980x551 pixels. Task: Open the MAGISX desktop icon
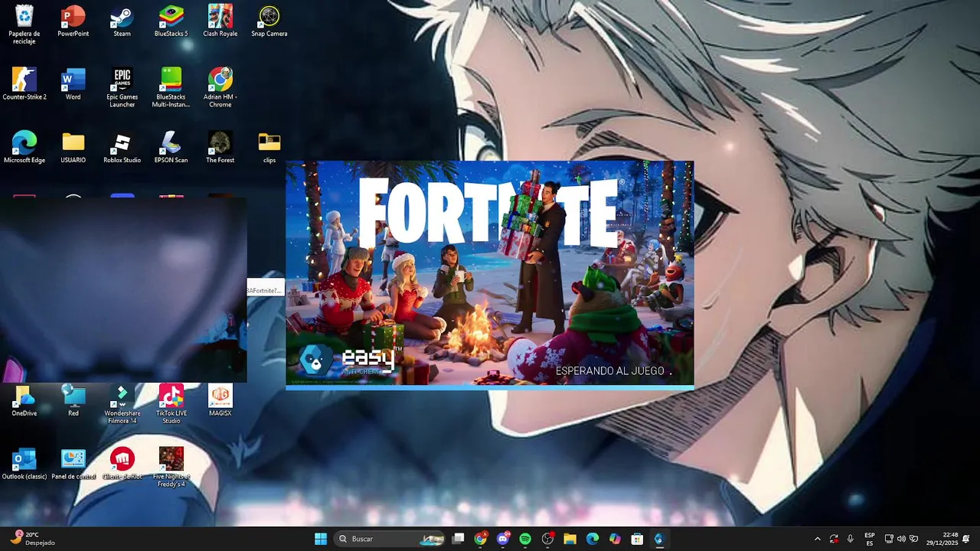click(220, 400)
